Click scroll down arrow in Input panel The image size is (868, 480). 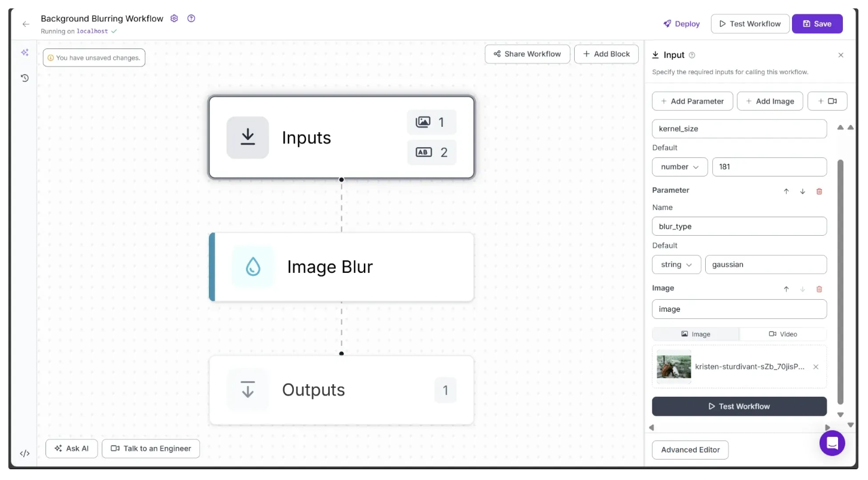(x=840, y=415)
